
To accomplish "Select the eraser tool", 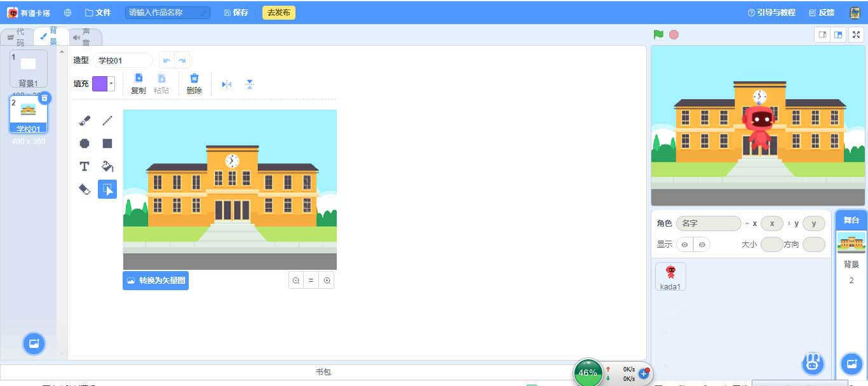I will coord(85,189).
